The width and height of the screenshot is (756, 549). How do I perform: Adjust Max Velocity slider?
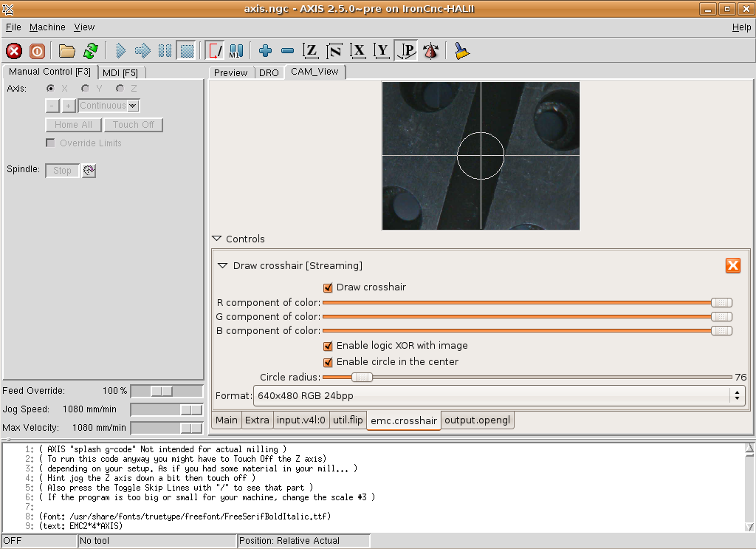click(x=167, y=428)
